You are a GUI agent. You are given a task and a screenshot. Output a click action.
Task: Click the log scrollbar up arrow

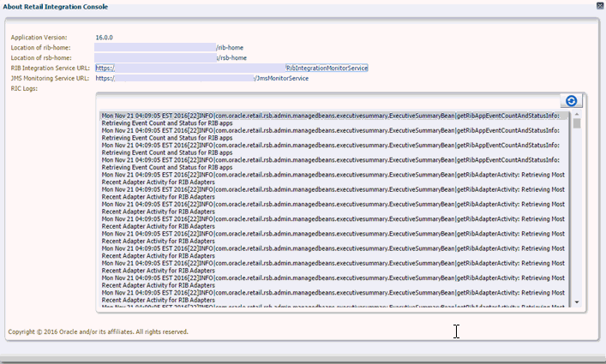coord(577,114)
